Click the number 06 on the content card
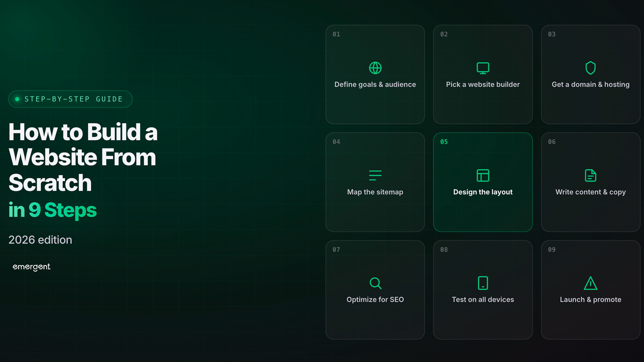 click(x=551, y=142)
